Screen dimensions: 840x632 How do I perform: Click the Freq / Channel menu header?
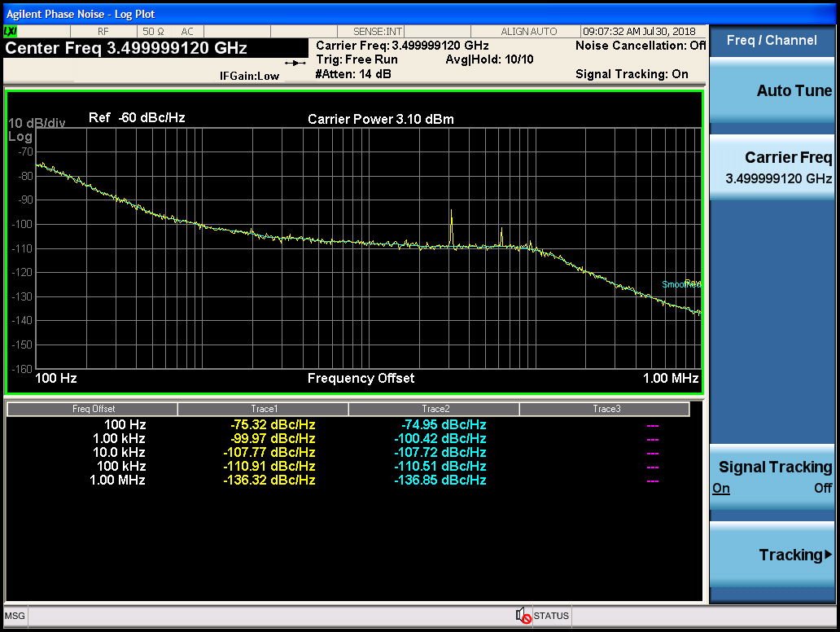772,41
